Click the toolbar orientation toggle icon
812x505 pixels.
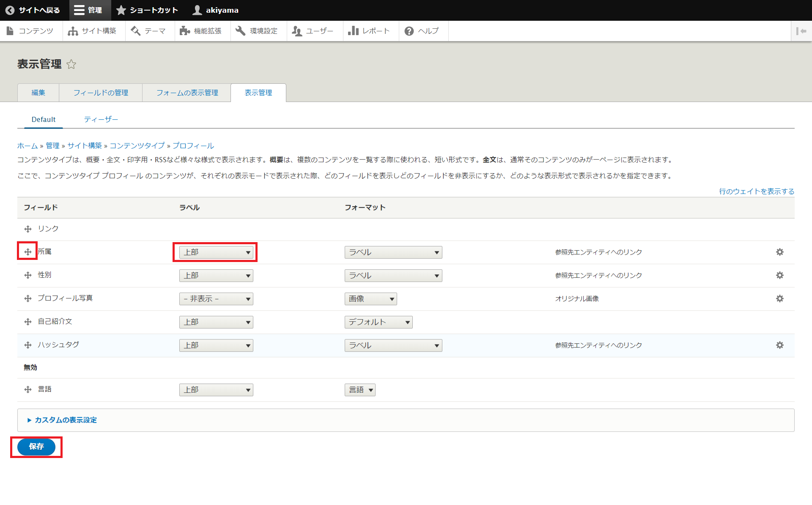coord(801,31)
